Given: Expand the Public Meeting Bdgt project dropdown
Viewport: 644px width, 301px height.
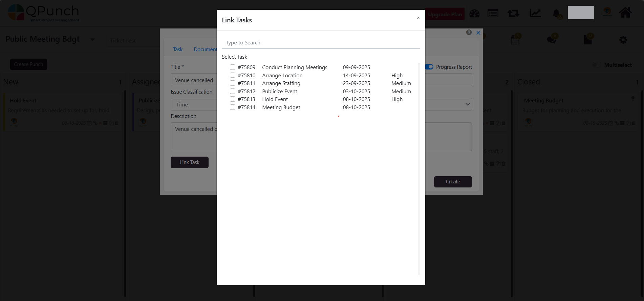Looking at the screenshot, I should 92,40.
